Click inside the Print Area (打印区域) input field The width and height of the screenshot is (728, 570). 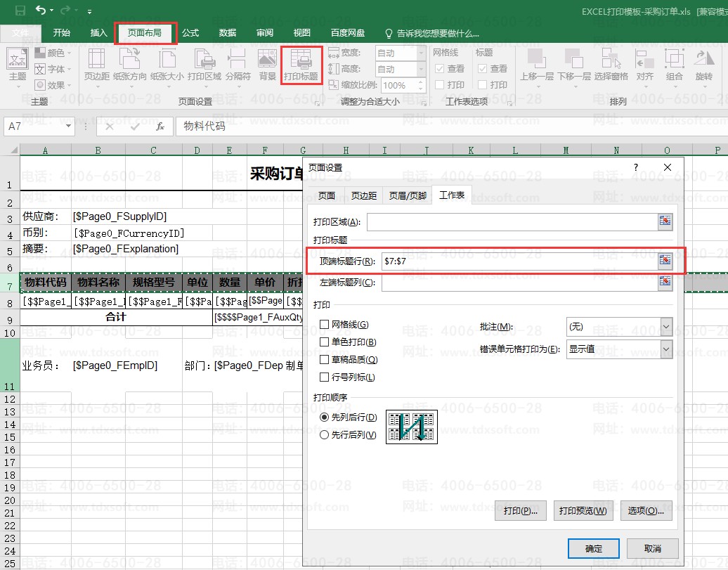pos(511,222)
